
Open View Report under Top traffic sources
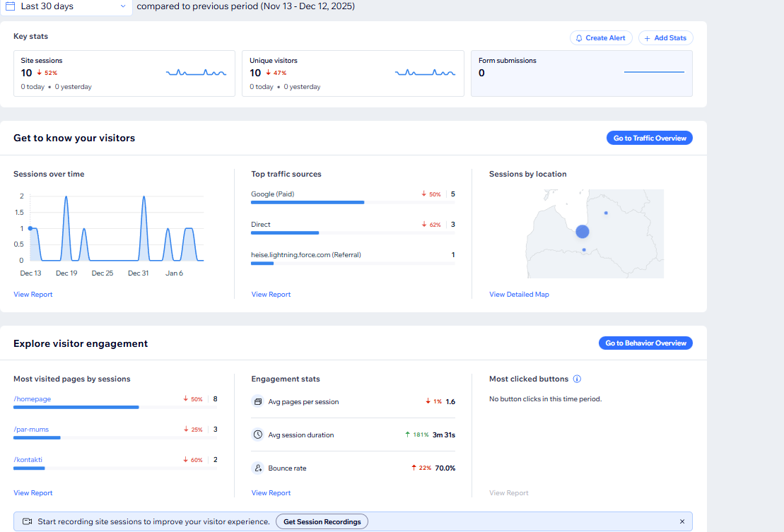pos(271,295)
